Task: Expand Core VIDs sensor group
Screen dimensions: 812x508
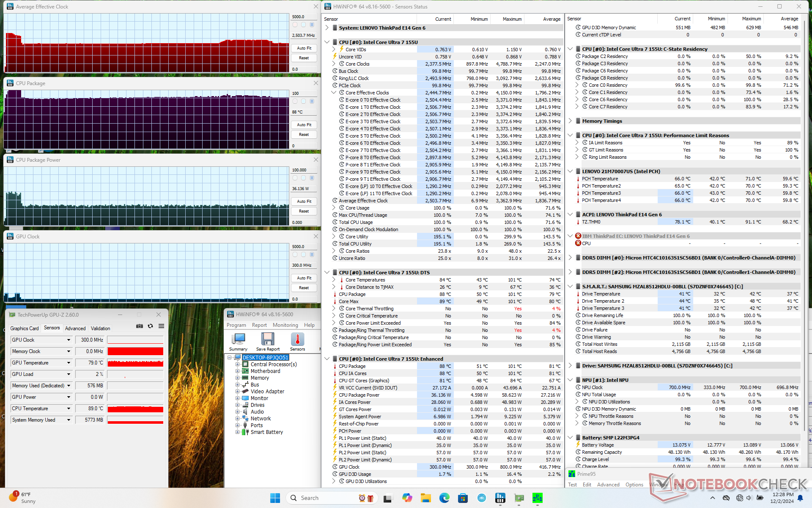Action: [334, 49]
